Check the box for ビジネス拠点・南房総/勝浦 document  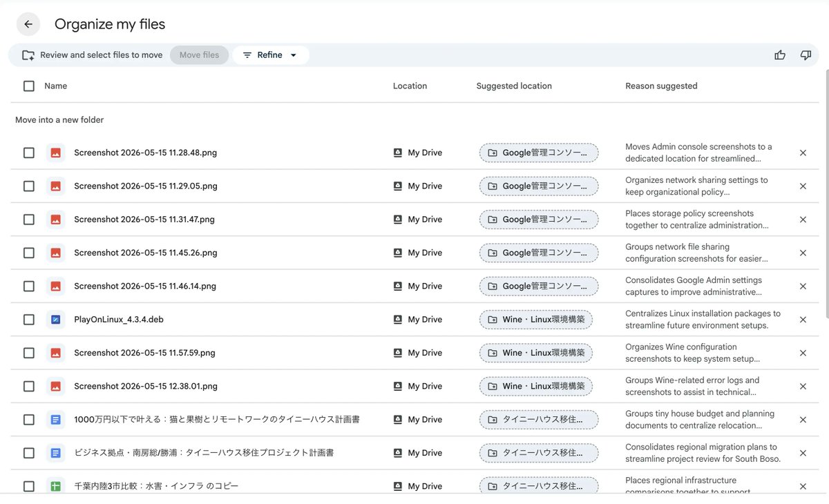coord(29,453)
